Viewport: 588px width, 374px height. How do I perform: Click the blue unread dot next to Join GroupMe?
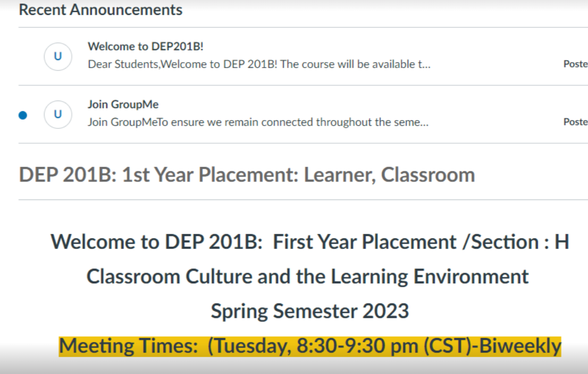coord(23,115)
